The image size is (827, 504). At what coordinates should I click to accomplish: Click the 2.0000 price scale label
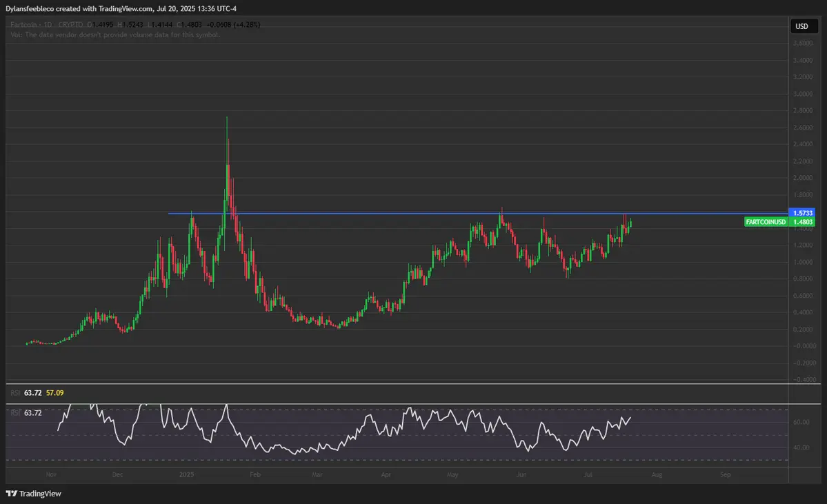click(803, 178)
